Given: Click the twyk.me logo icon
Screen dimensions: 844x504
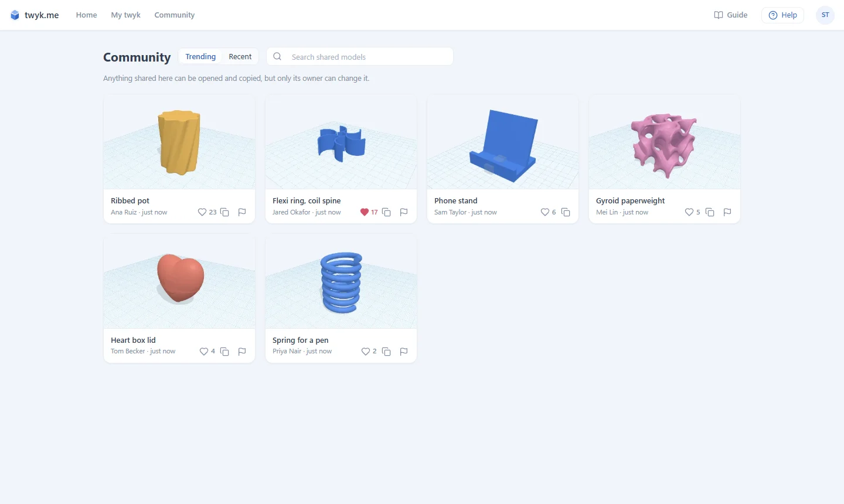Looking at the screenshot, I should pos(15,15).
